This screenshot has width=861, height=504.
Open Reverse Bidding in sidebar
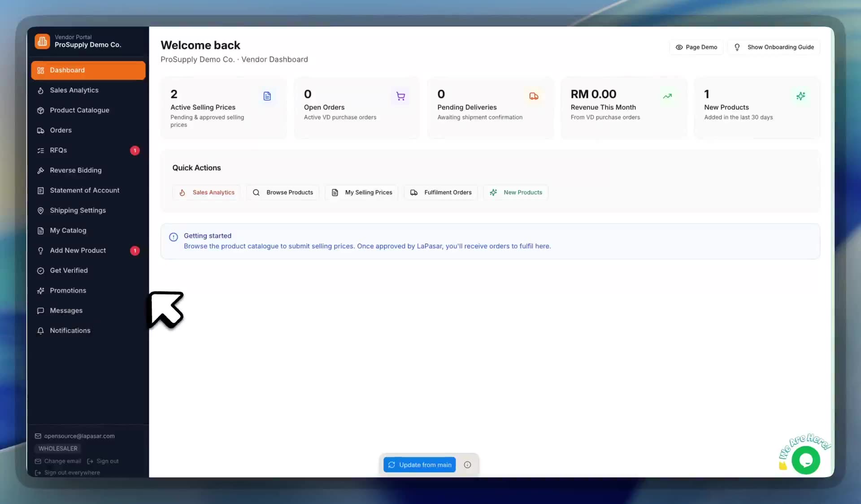tap(88, 170)
